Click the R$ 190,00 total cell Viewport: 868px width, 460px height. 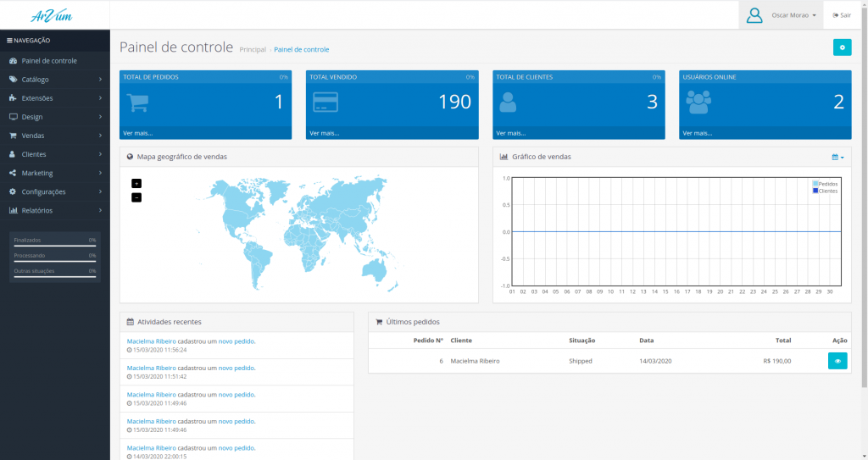[x=776, y=361]
